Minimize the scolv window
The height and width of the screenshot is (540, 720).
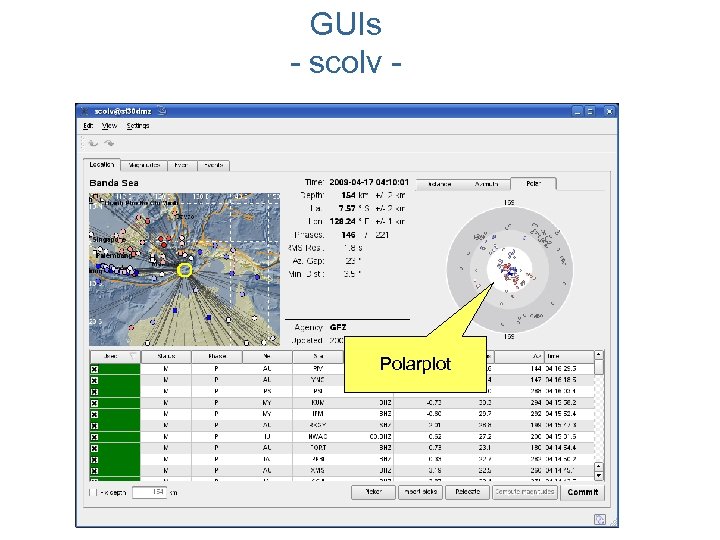click(x=578, y=111)
